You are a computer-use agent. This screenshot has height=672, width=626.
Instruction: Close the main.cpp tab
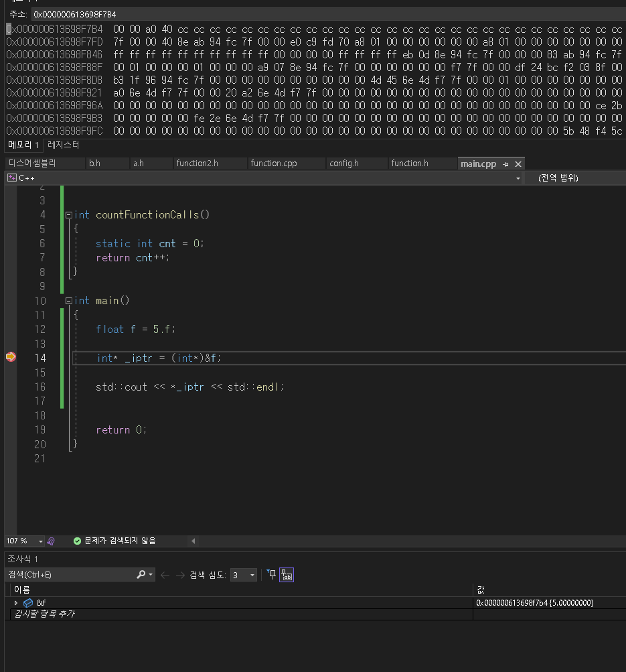pyautogui.click(x=518, y=164)
